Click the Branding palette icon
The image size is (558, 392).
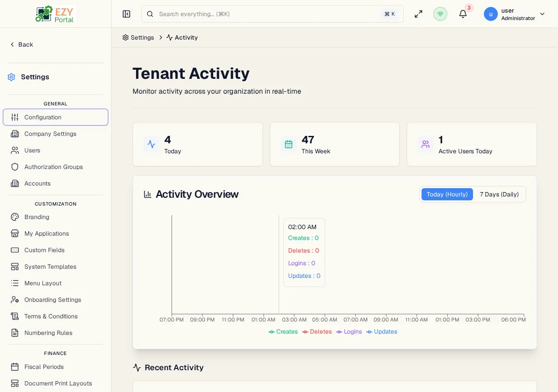[x=15, y=217]
